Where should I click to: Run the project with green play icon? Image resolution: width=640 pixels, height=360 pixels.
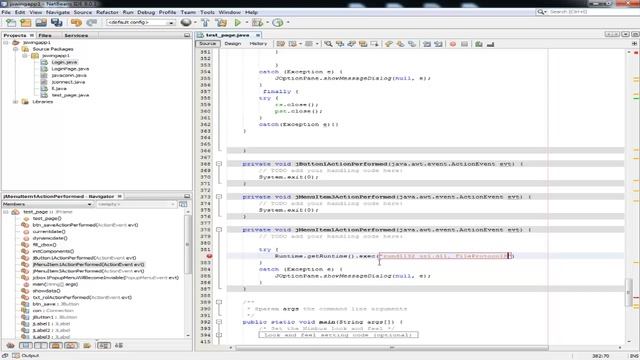tap(238, 23)
